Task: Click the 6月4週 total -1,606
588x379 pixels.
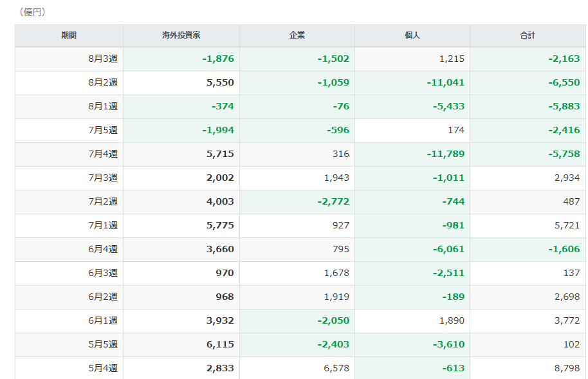Action: [564, 249]
